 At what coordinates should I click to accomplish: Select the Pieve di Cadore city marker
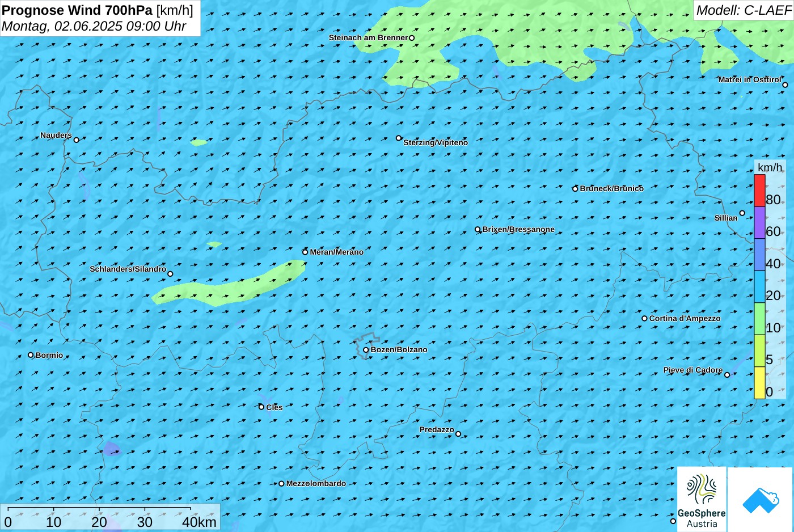pos(727,374)
